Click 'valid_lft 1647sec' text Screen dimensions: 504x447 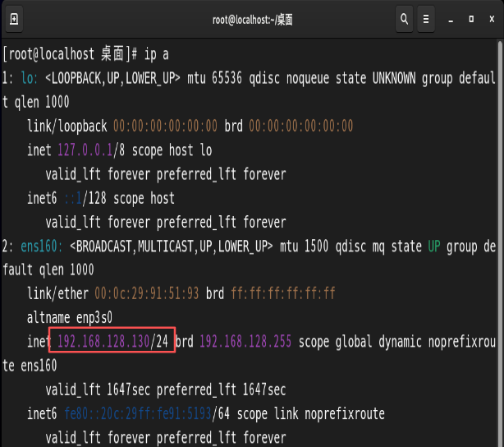tap(98, 390)
